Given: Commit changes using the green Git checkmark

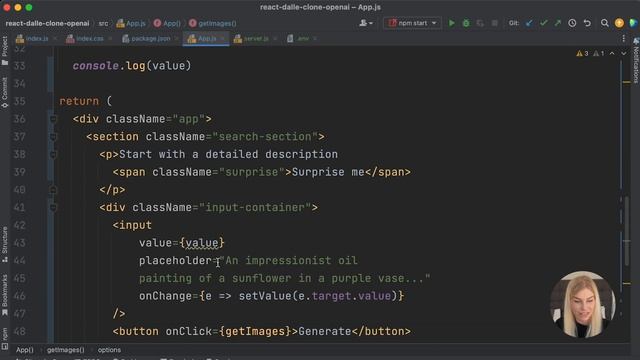Looking at the screenshot, I should pyautogui.click(x=543, y=23).
